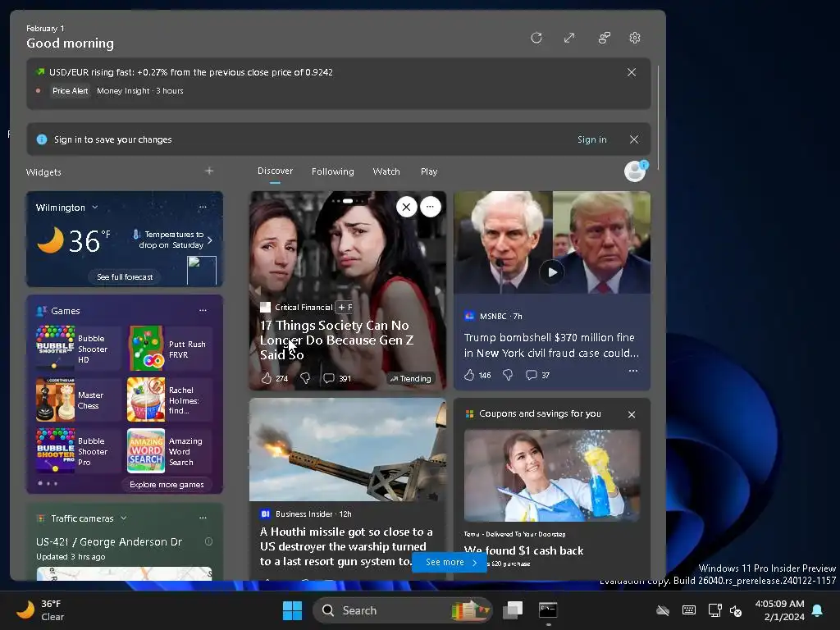Open the feedback/personalize icon in header
The width and height of the screenshot is (840, 630).
(605, 38)
